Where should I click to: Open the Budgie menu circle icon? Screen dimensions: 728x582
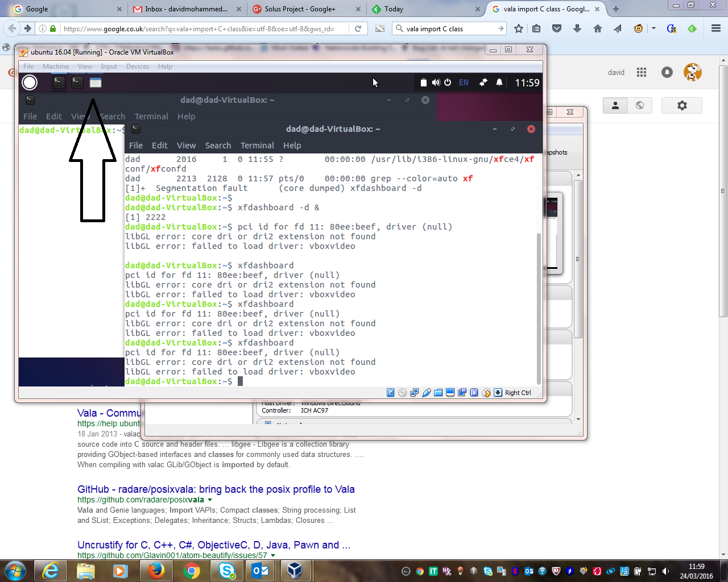[x=30, y=82]
